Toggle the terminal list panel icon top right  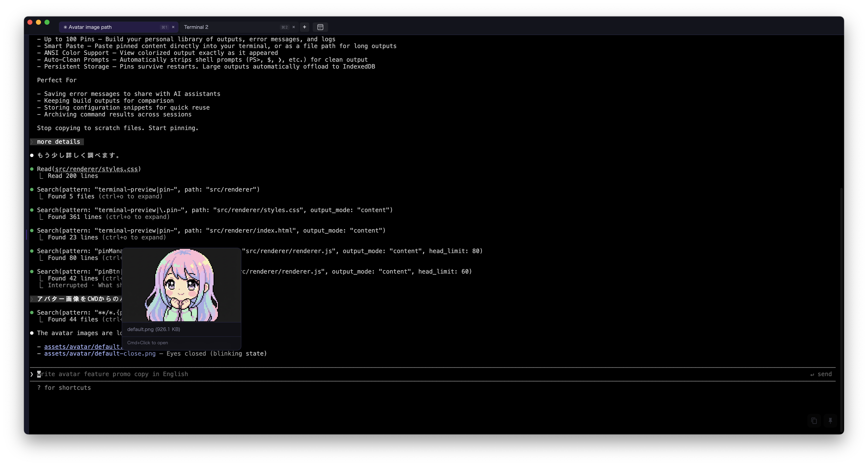tap(320, 27)
